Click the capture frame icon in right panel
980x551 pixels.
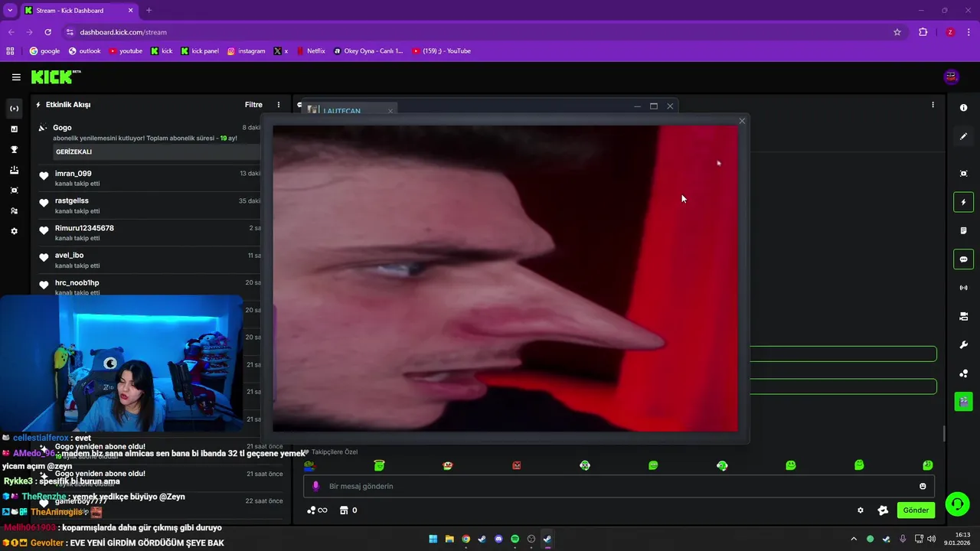click(963, 174)
